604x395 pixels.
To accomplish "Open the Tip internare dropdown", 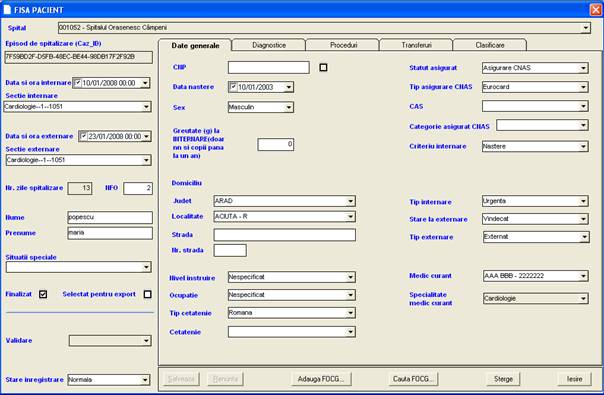I will (583, 201).
